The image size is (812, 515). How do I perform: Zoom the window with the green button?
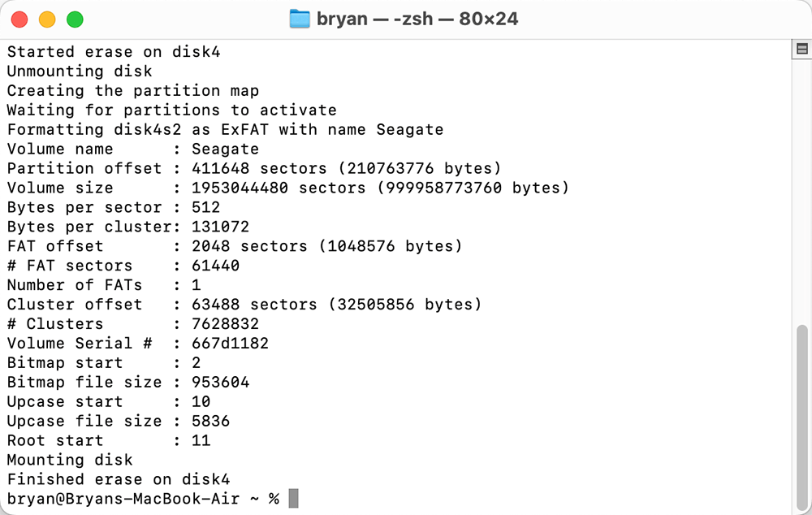click(75, 19)
